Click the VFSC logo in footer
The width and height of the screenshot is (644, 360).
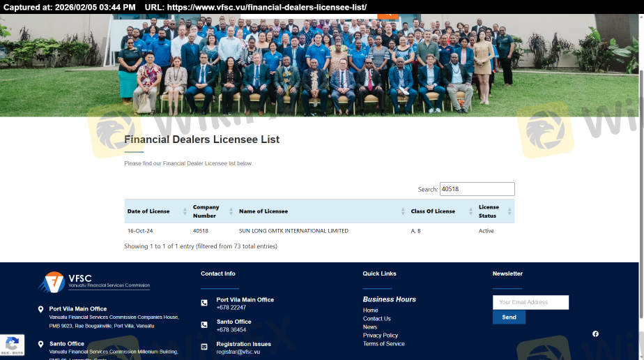93,283
